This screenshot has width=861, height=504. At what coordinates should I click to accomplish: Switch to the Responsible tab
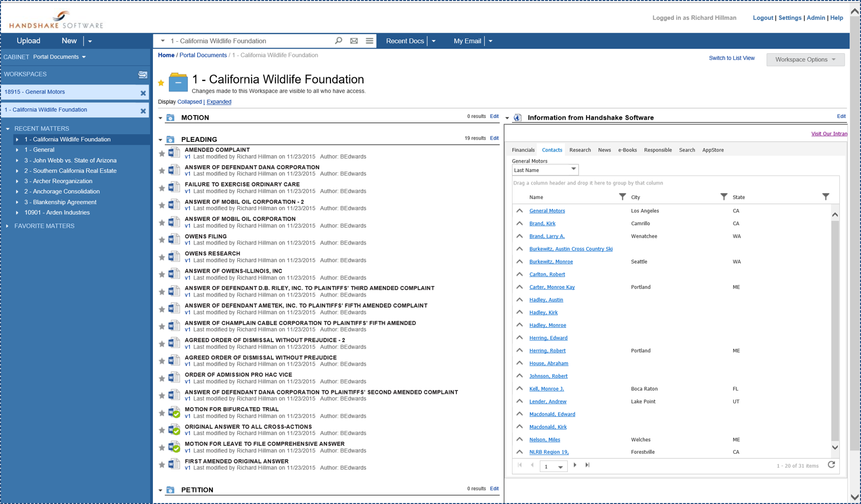(x=658, y=150)
